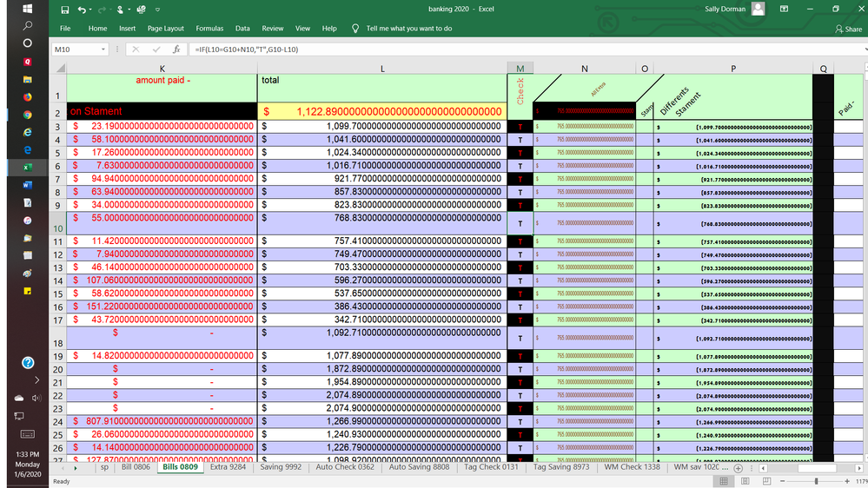Viewport: 868px width, 488px height.
Task: Click the zoom slider handle
Action: point(816,481)
